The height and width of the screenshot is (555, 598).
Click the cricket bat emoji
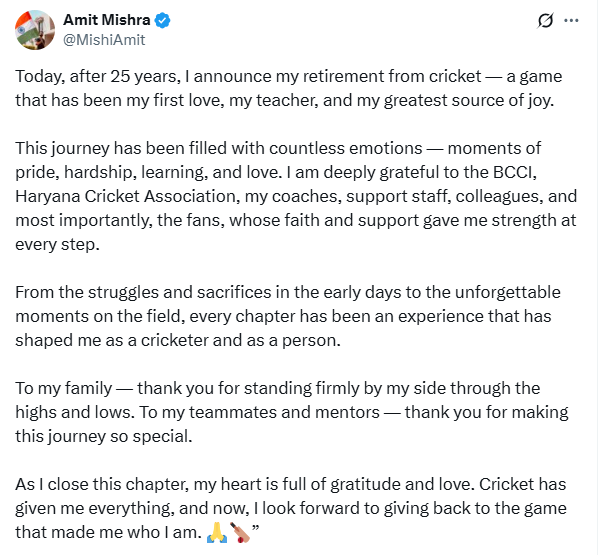[x=240, y=532]
